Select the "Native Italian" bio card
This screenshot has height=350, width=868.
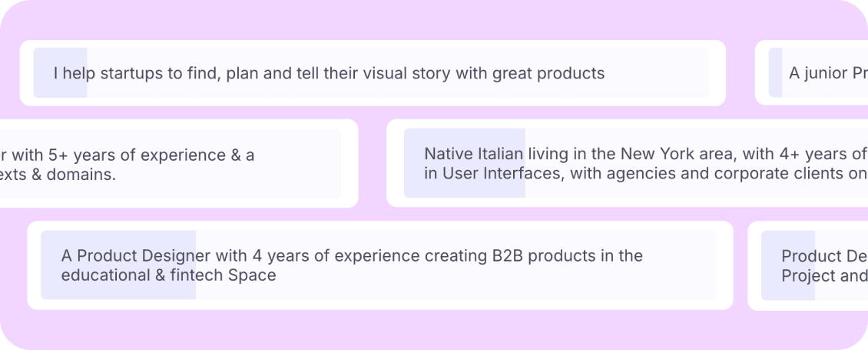(x=628, y=163)
